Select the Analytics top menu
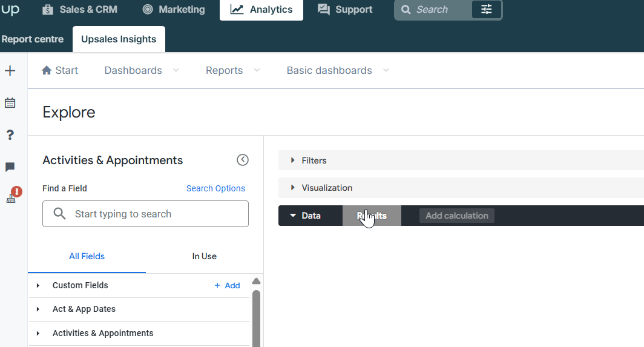The image size is (644, 347). point(261,10)
